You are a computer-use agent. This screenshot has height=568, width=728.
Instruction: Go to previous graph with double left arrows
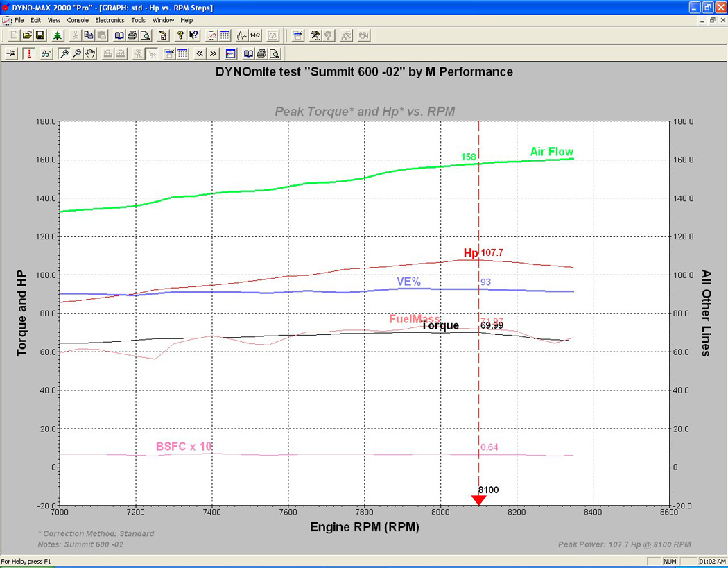tap(200, 54)
